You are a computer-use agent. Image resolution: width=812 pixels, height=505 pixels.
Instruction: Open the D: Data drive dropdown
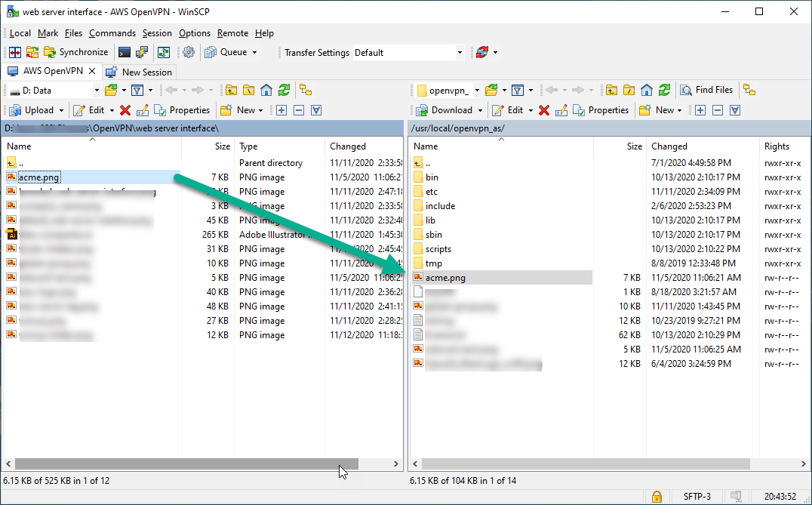pos(97,90)
